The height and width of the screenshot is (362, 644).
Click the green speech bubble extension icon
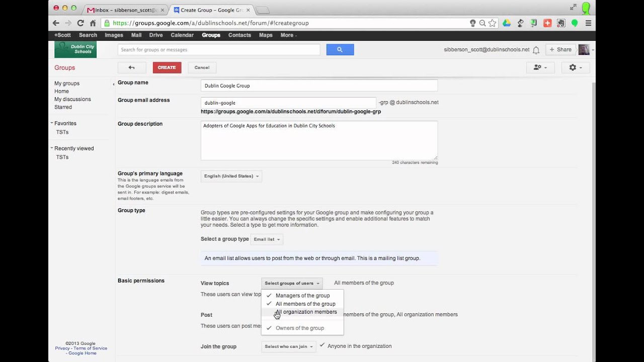pyautogui.click(x=575, y=23)
